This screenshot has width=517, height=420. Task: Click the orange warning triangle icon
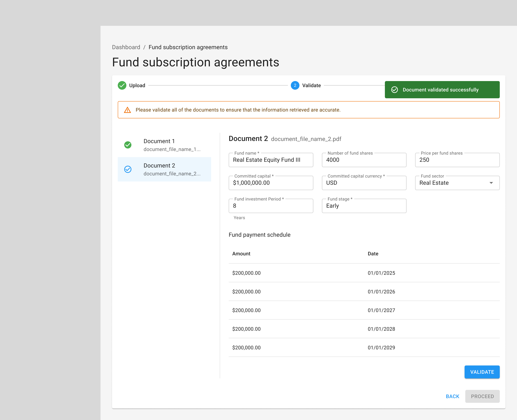pyautogui.click(x=127, y=110)
